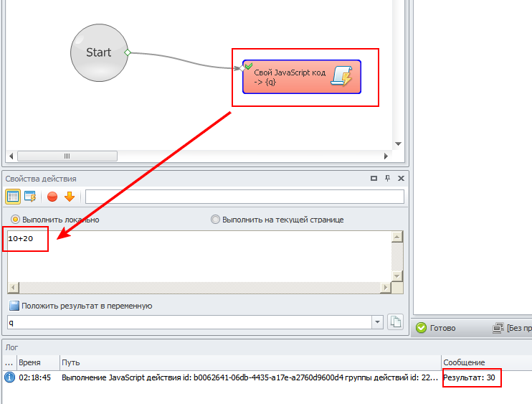Click the Результат: 30 message cell
This screenshot has height=404, width=532.
coord(469,377)
